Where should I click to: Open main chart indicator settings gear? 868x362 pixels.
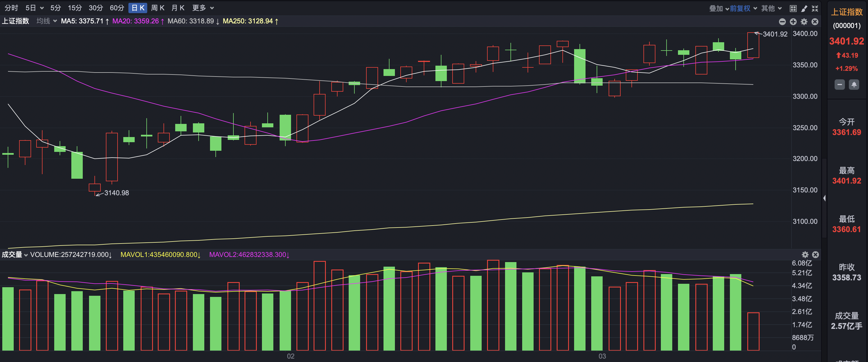[804, 22]
